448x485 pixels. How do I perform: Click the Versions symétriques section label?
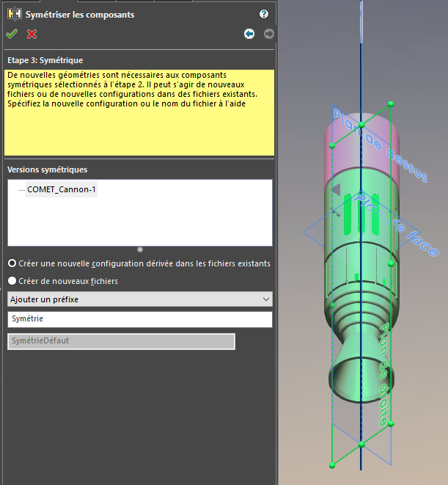[48, 169]
